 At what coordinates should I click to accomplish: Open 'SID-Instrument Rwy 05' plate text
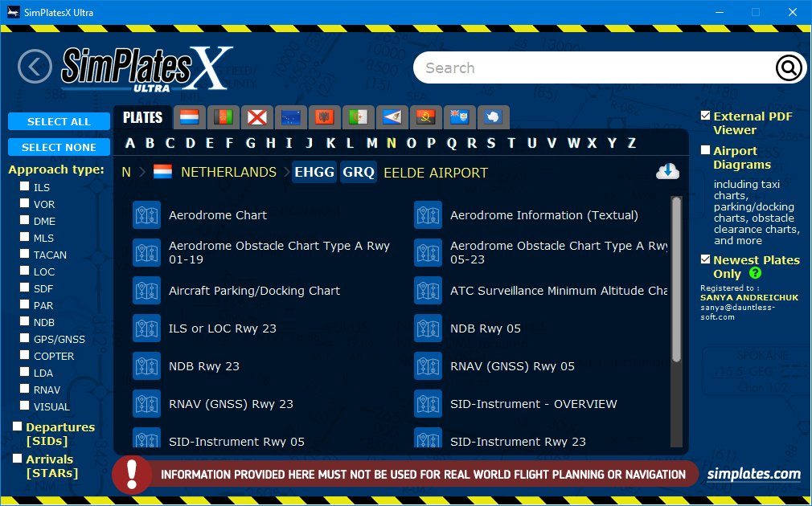236,442
